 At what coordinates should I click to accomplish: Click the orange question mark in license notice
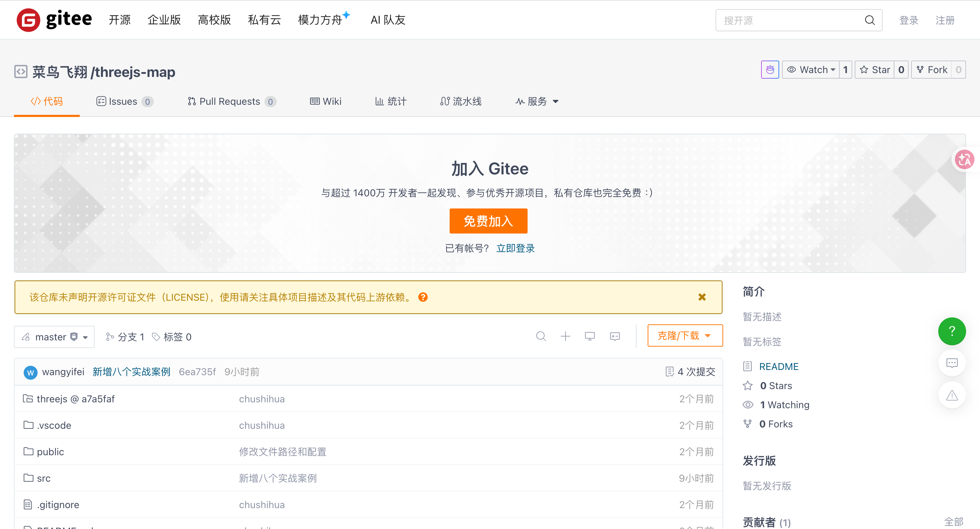[x=423, y=297]
